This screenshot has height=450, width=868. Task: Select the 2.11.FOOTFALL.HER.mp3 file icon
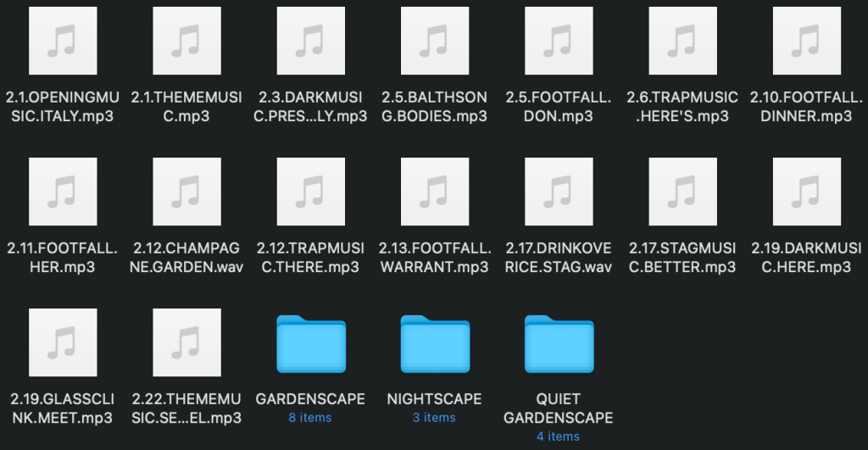(x=62, y=192)
